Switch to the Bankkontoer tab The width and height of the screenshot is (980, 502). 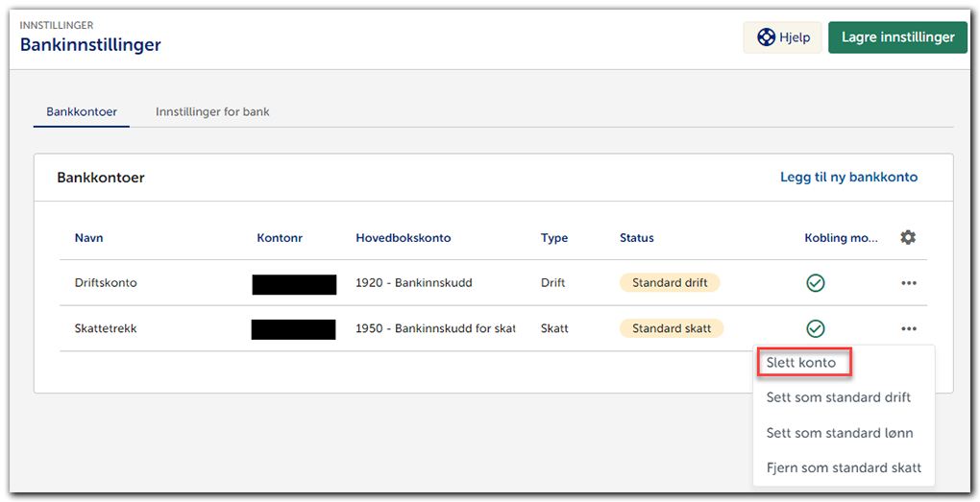[x=82, y=111]
